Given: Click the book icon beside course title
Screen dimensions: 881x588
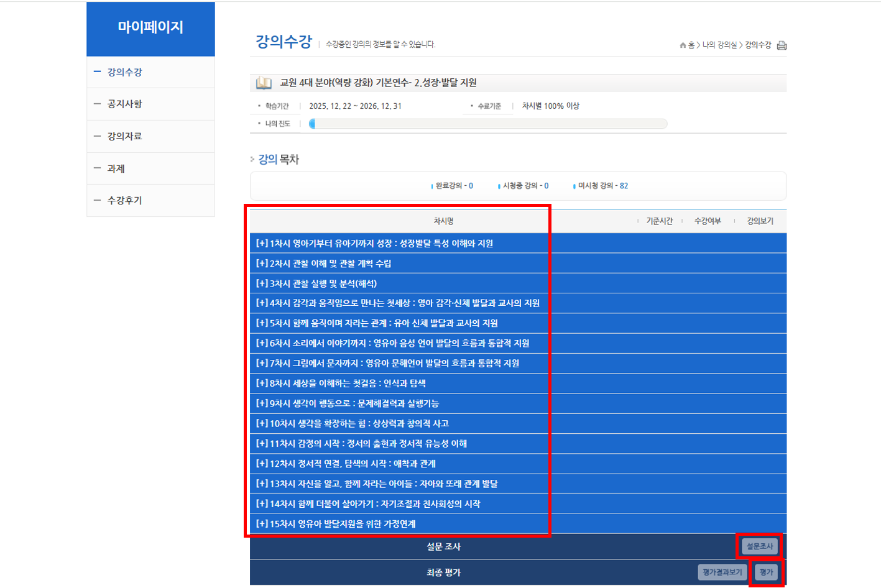Looking at the screenshot, I should click(x=264, y=83).
